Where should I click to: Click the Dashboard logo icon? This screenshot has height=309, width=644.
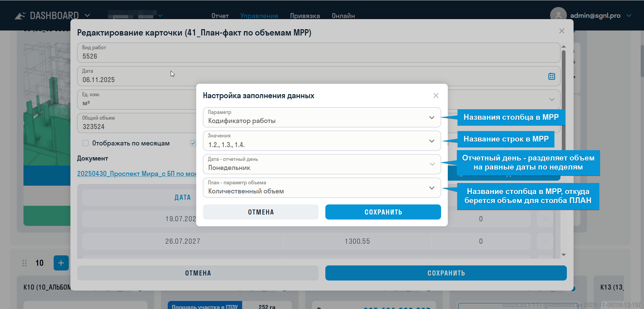[x=20, y=16]
